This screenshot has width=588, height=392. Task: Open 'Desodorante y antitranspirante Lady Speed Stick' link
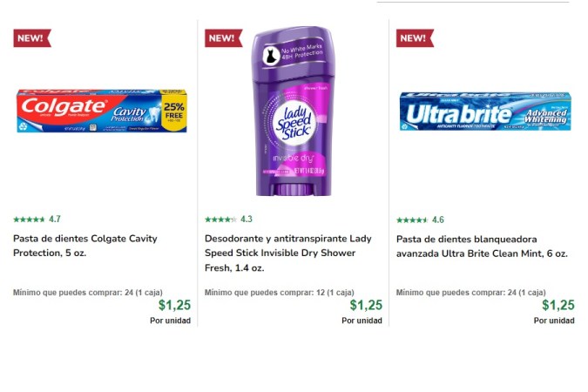tap(287, 253)
